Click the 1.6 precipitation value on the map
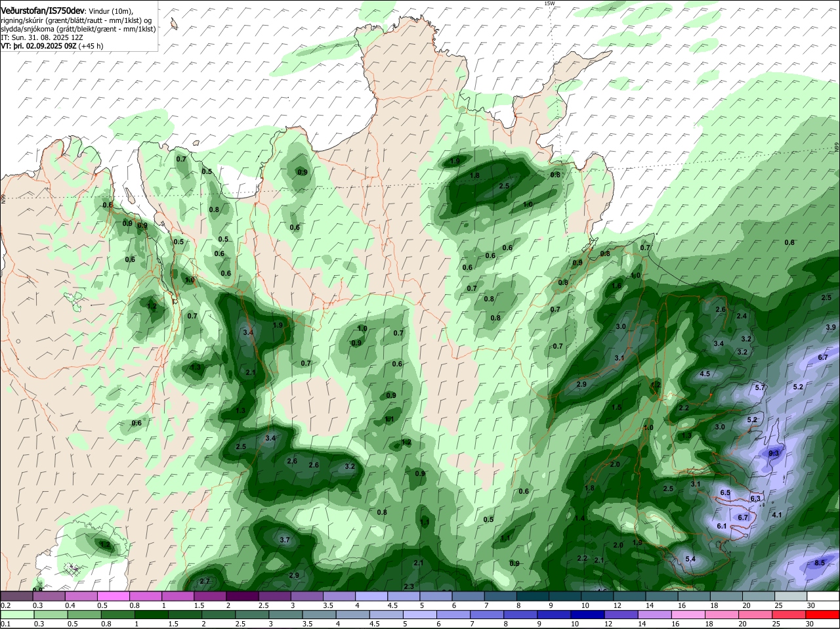Viewport: 840px width, 629px height. pos(616,286)
